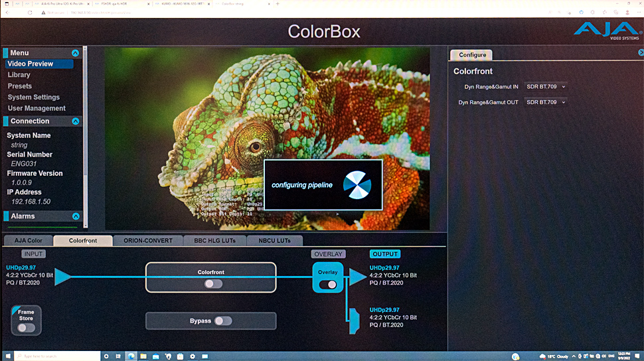Open Cortana circle icon on taskbar
Screen dimensions: 644x361
pyautogui.click(x=106, y=356)
